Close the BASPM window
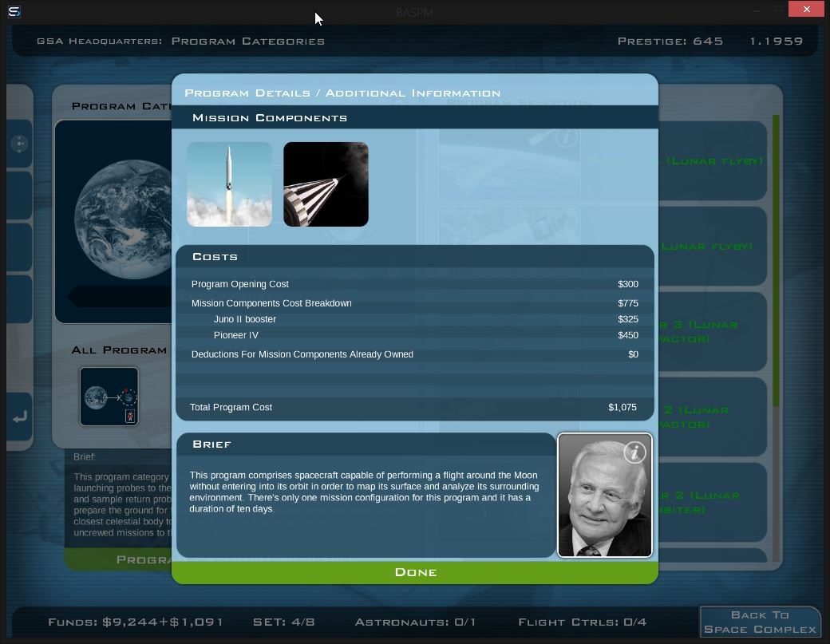Screen dimensions: 830x644 [x=806, y=9]
